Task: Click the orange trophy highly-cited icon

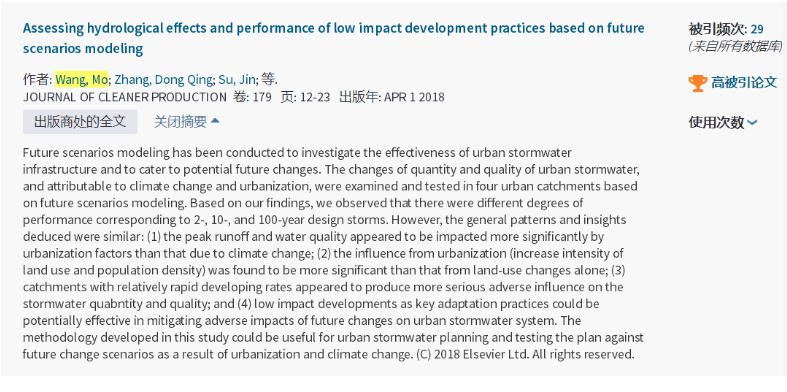Action: tap(698, 82)
